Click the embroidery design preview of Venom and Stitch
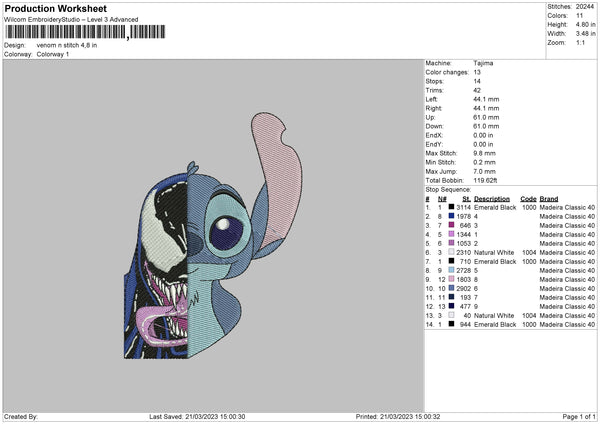 [x=213, y=235]
